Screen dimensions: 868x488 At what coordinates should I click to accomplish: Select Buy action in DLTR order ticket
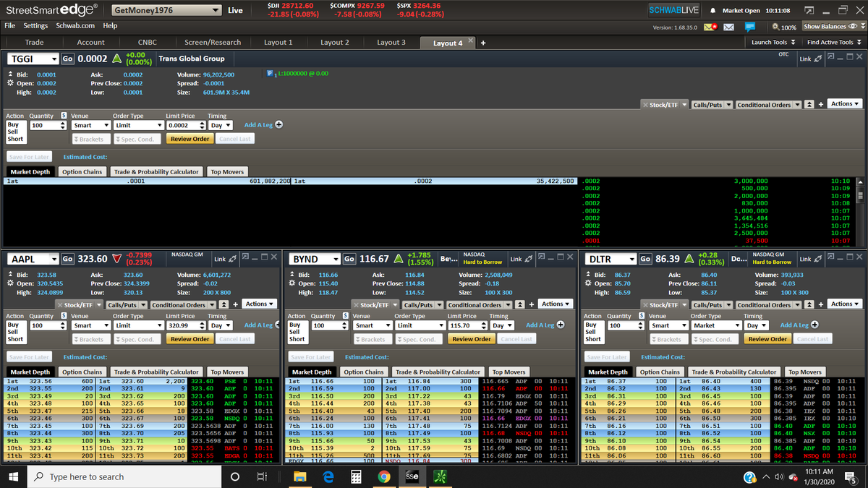(x=591, y=325)
